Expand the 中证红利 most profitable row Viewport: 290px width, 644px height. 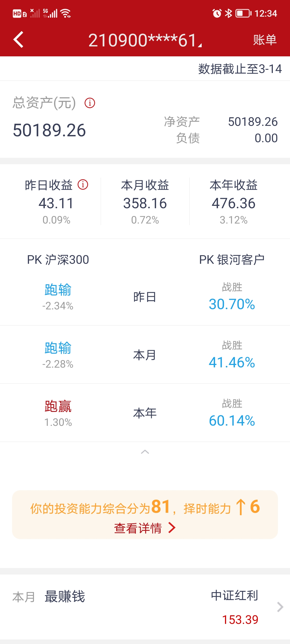pos(280,607)
